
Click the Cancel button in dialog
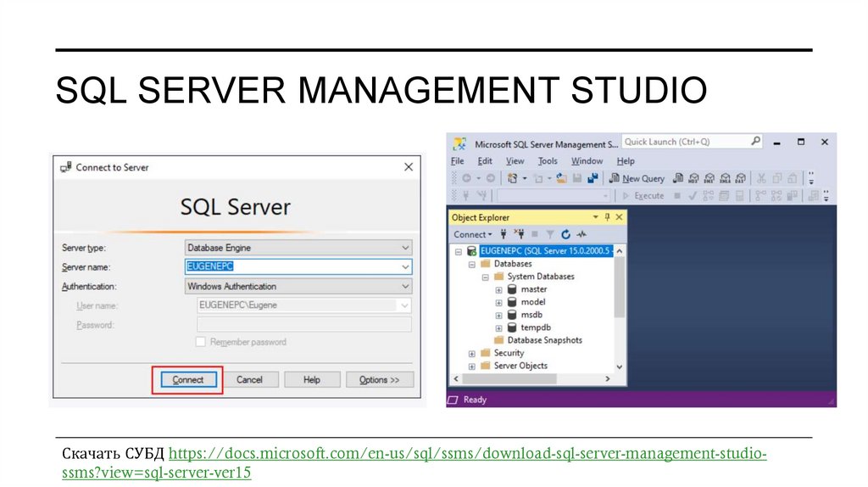(249, 379)
